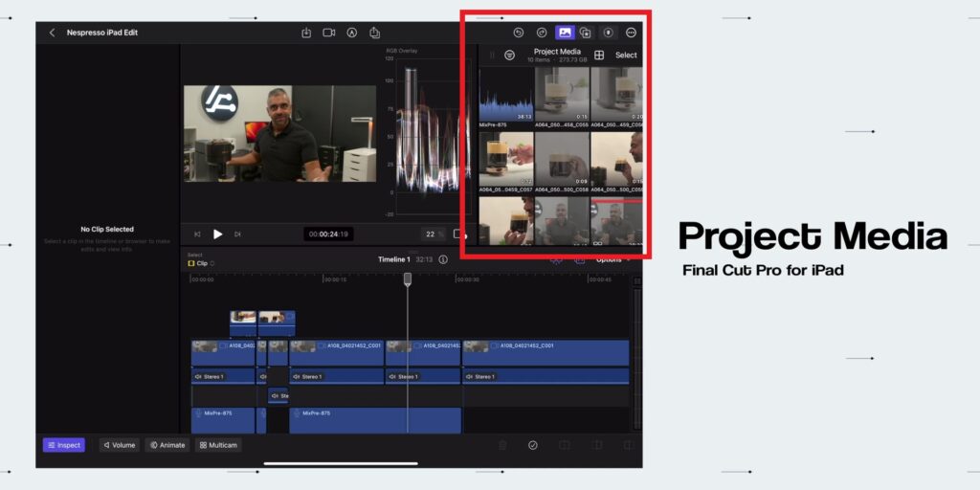Open the Inspect tab
Viewport: 980px width, 490px height.
click(64, 445)
